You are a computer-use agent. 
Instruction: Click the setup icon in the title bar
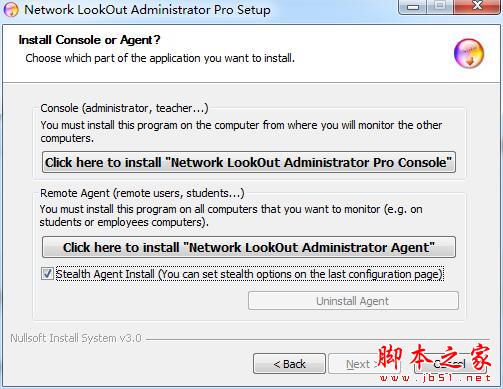(x=11, y=10)
